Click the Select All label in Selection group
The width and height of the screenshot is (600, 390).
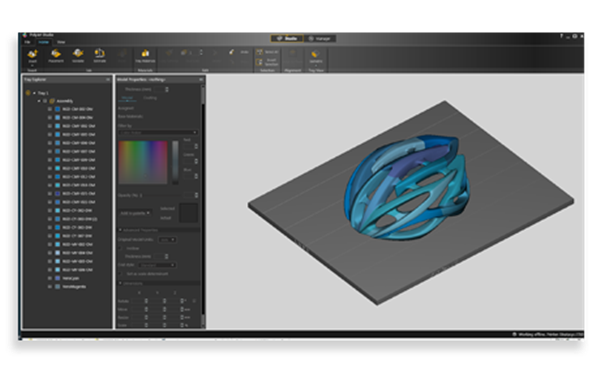pyautogui.click(x=271, y=52)
